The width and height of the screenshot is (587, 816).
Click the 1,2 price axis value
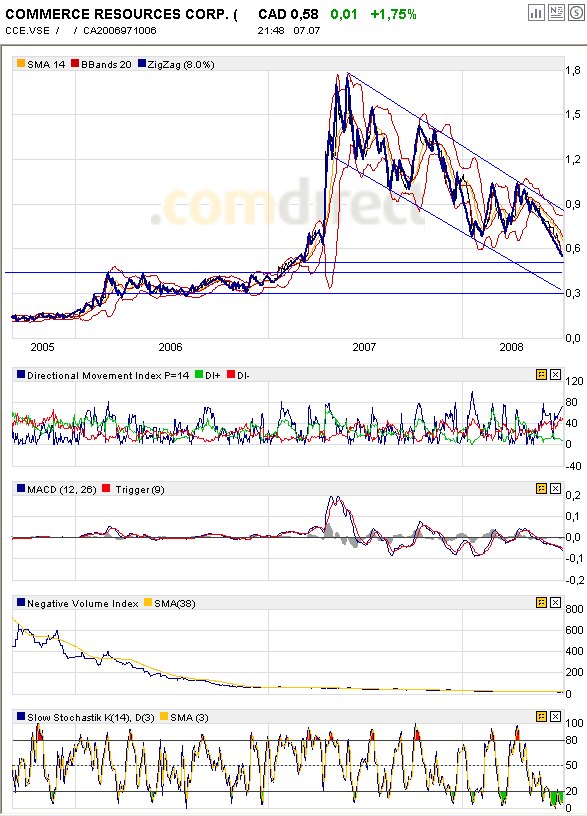point(573,159)
